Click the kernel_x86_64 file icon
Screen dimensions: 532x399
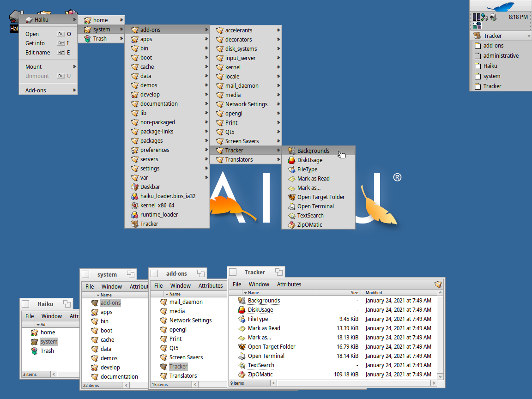coord(135,205)
